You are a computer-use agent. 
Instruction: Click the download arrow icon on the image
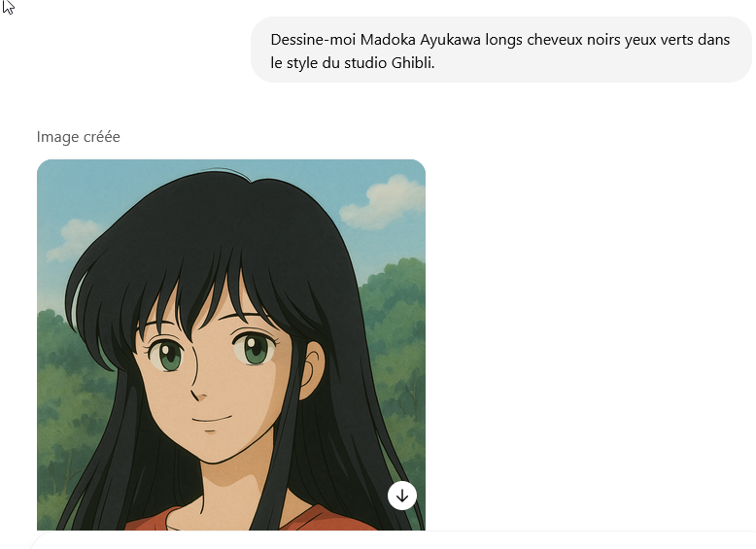pos(402,495)
